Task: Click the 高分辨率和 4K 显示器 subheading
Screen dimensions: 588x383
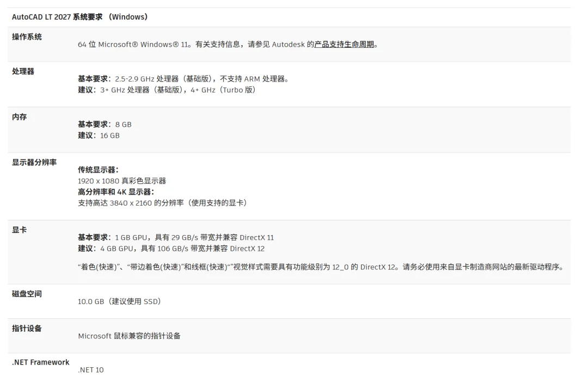Action: [x=117, y=192]
